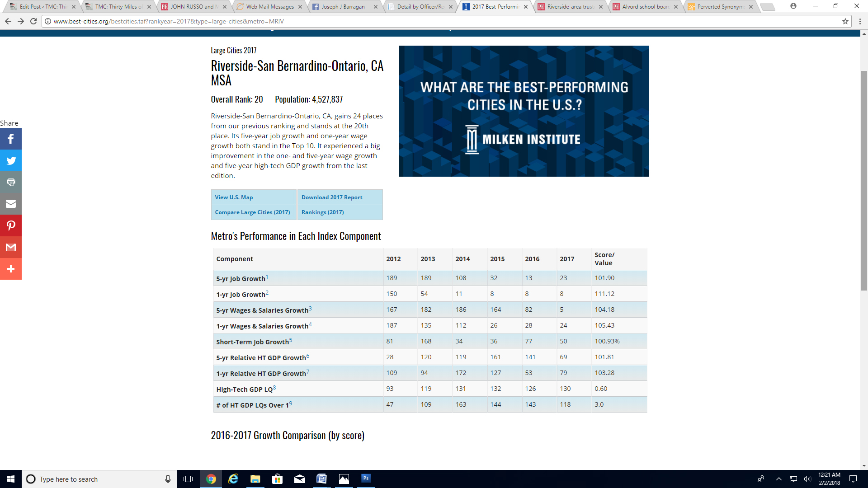Share page via Facebook icon
Image resolution: width=868 pixels, height=488 pixels.
click(11, 139)
